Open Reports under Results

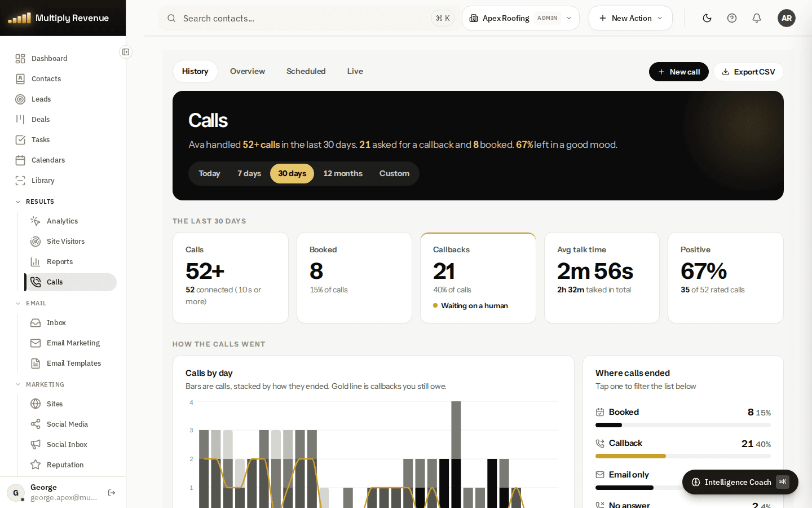[x=70, y=262]
